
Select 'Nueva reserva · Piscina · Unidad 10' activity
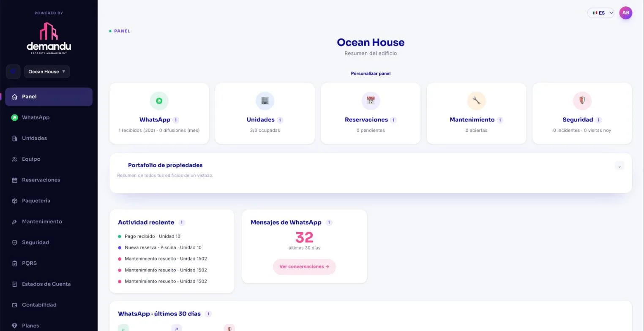click(x=163, y=247)
